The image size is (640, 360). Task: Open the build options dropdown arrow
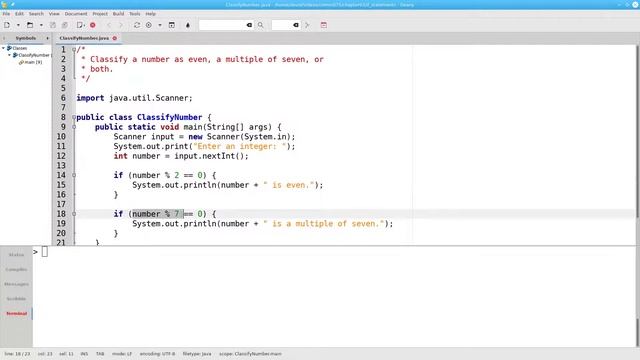160,25
